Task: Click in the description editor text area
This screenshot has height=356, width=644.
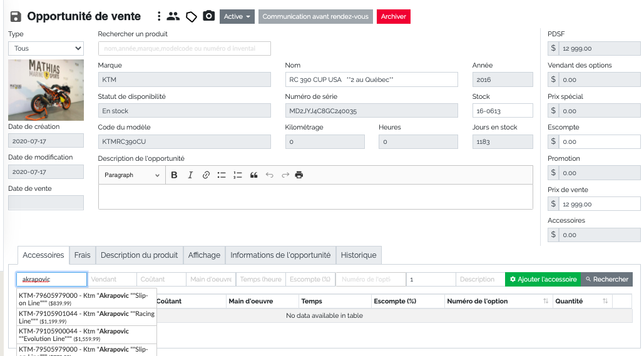Action: [x=315, y=196]
